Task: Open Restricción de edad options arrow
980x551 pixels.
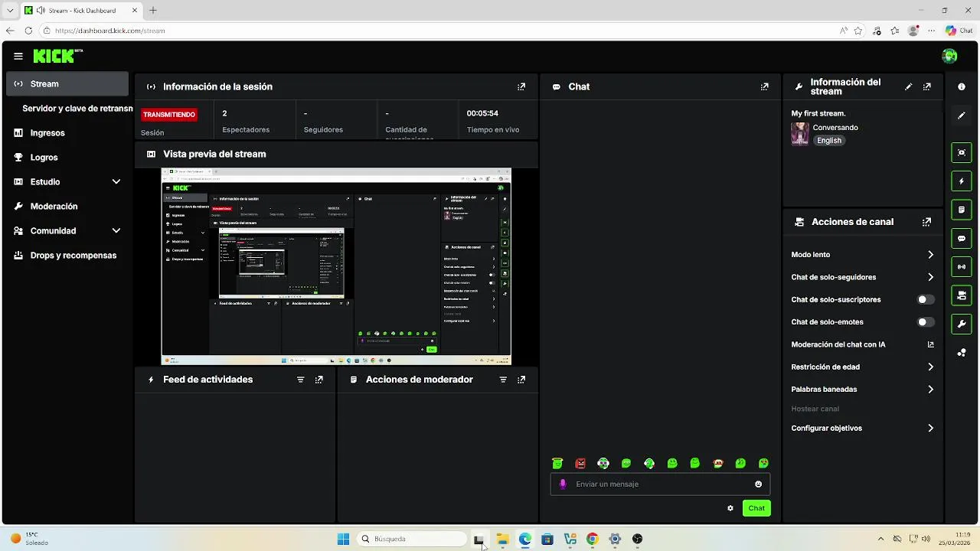Action: (x=930, y=367)
